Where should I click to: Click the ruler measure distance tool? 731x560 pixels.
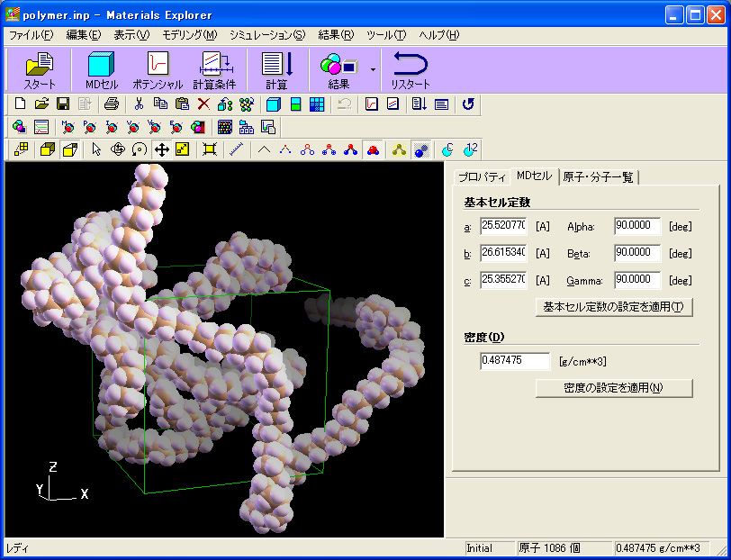tap(237, 149)
